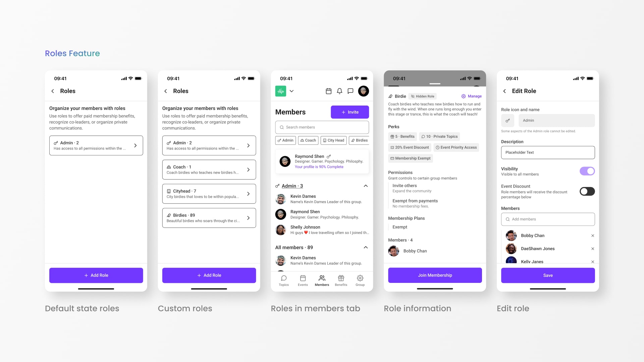Click Join Membership button on role information screen
Image resolution: width=644 pixels, height=362 pixels.
point(435,275)
